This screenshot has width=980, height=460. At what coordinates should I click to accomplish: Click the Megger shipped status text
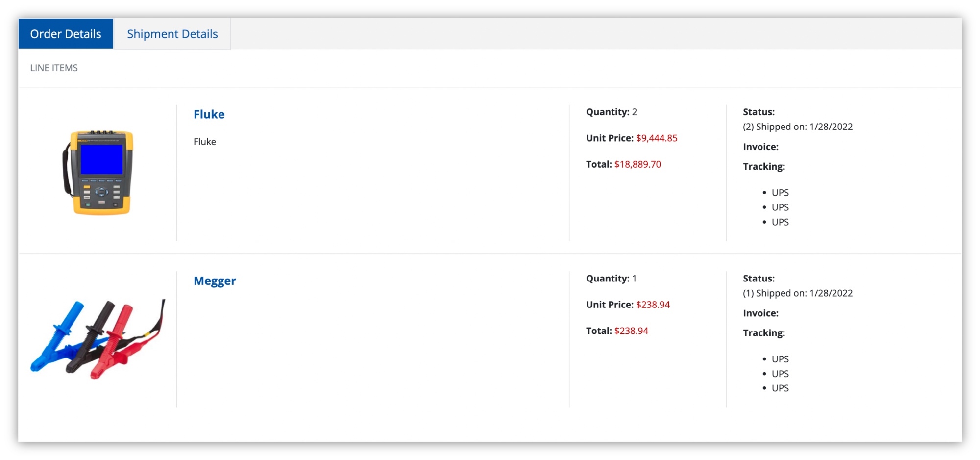coord(797,293)
